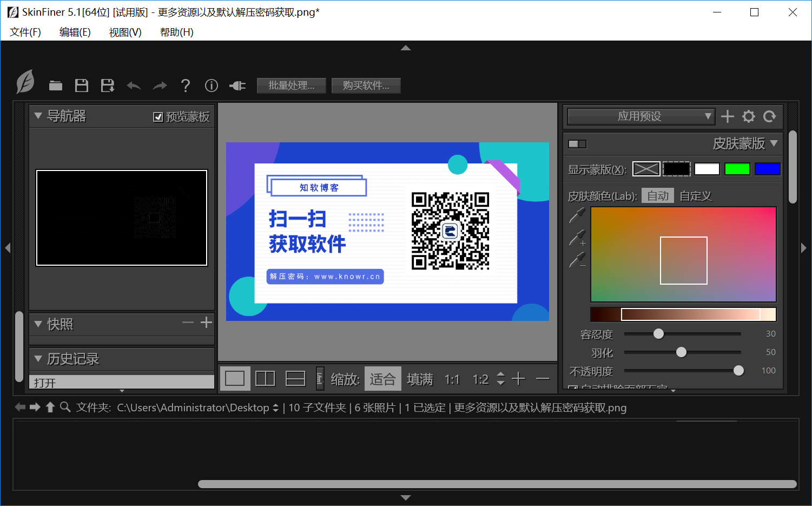Select the no-mask display option
The width and height of the screenshot is (812, 506).
646,169
